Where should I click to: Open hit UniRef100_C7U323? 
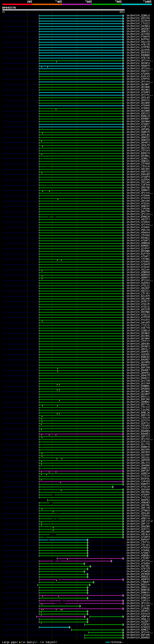tap(138, 24)
